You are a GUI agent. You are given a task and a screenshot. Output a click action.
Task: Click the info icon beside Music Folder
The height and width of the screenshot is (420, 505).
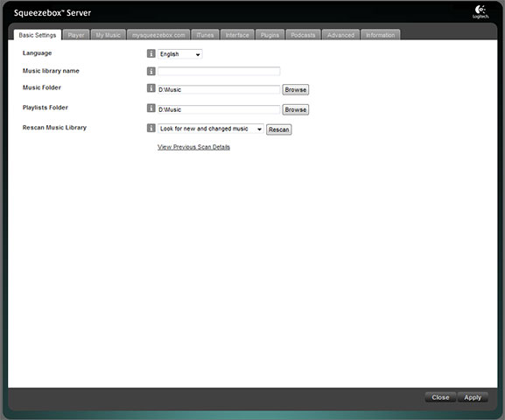[x=151, y=87]
